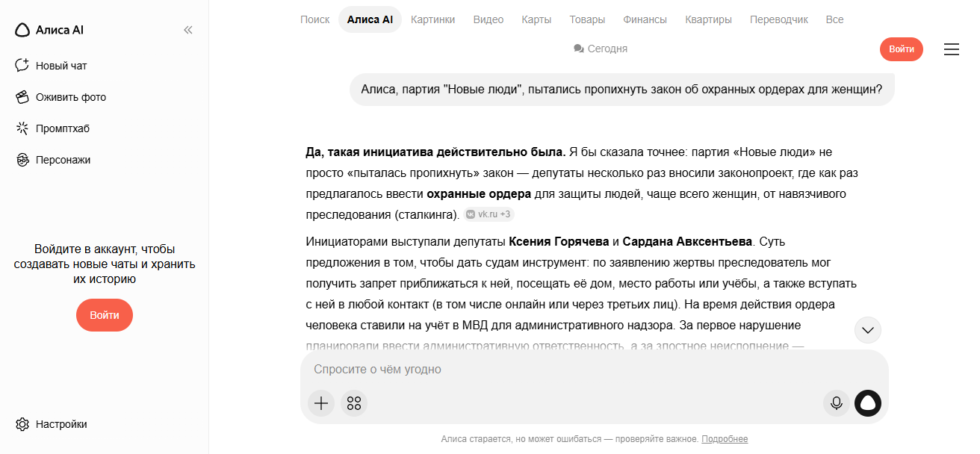This screenshot has height=454, width=980.
Task: Click the plus attach icon
Action: tap(321, 403)
